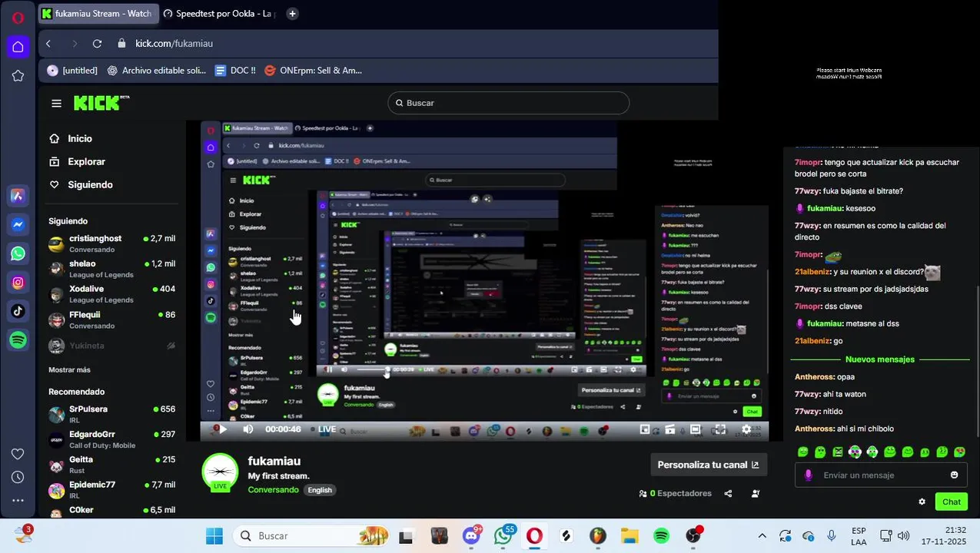The height and width of the screenshot is (553, 980).
Task: Collapse Kick sidebar with hamburger menu
Action: [x=56, y=103]
